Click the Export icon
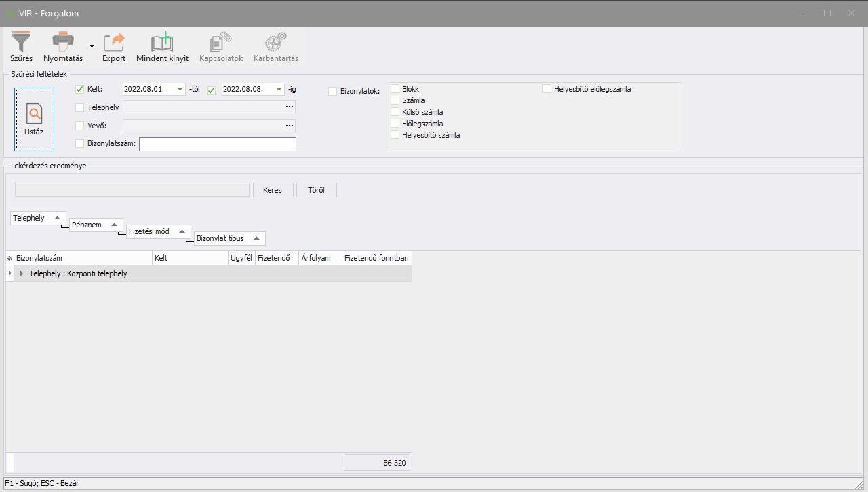The width and height of the screenshot is (868, 492). 114,42
